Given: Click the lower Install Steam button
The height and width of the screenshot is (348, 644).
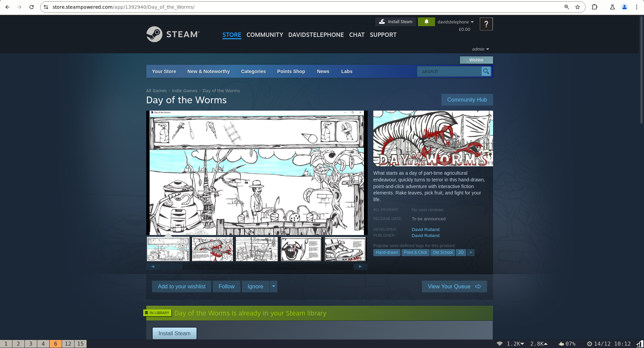Looking at the screenshot, I should 174,333.
